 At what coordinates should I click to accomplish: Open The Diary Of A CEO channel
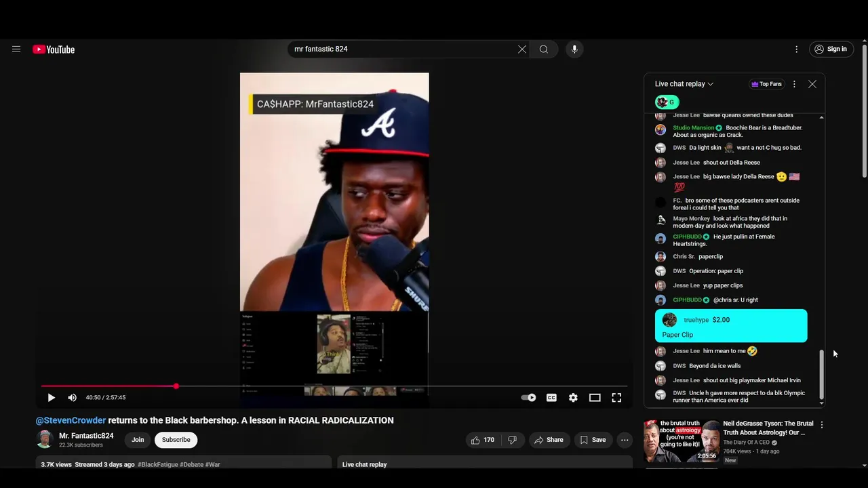click(x=746, y=443)
